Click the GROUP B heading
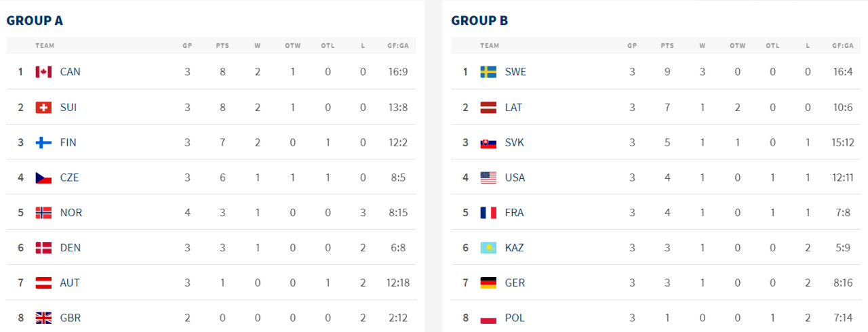 coord(479,20)
